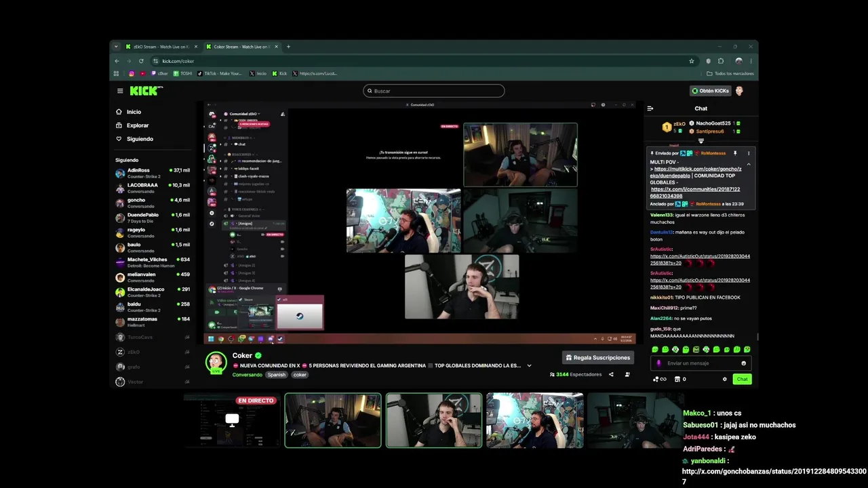Open Todos los marcadores folder
This screenshot has height=488, width=868.
730,73
